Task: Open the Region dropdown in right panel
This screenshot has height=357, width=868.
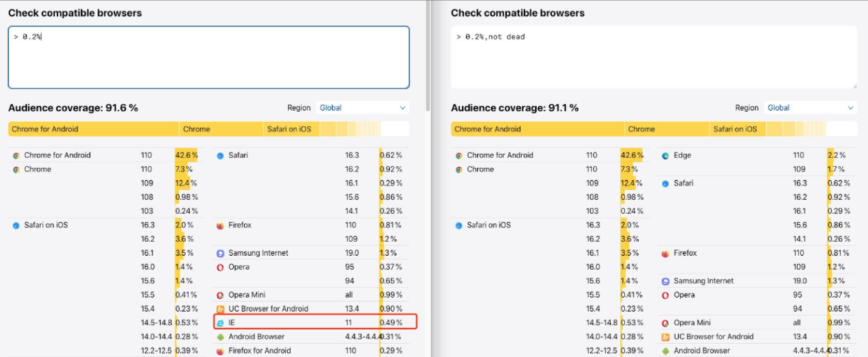Action: pyautogui.click(x=810, y=108)
